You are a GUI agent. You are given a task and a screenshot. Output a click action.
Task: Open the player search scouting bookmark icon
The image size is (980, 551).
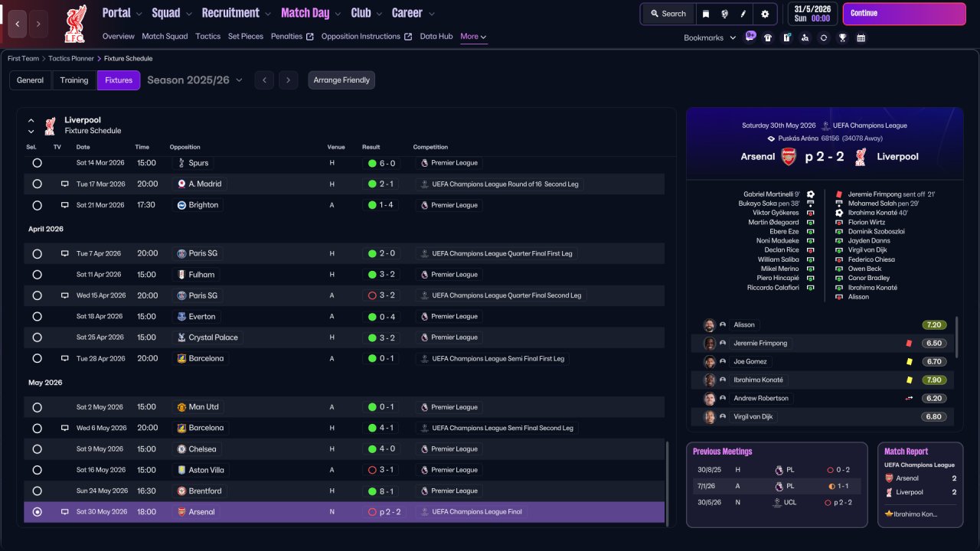coord(805,37)
